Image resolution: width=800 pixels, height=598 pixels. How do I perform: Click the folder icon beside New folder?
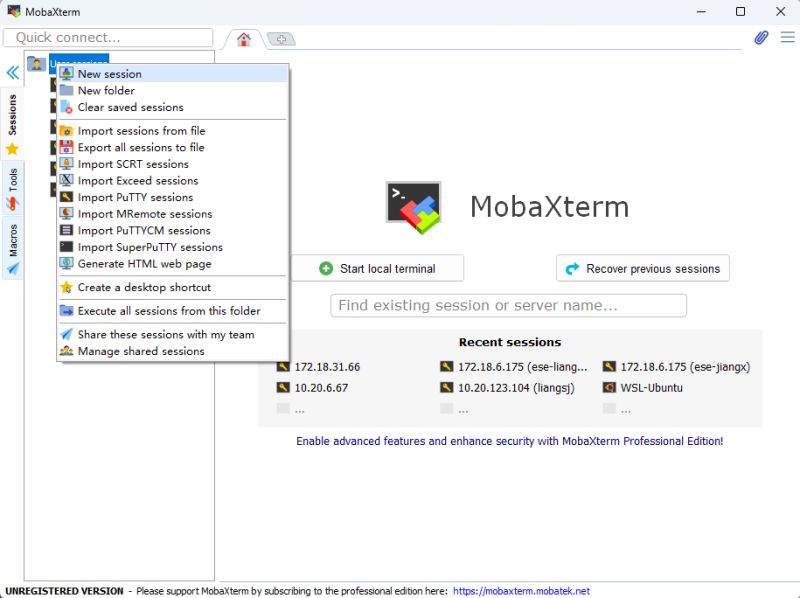66,90
